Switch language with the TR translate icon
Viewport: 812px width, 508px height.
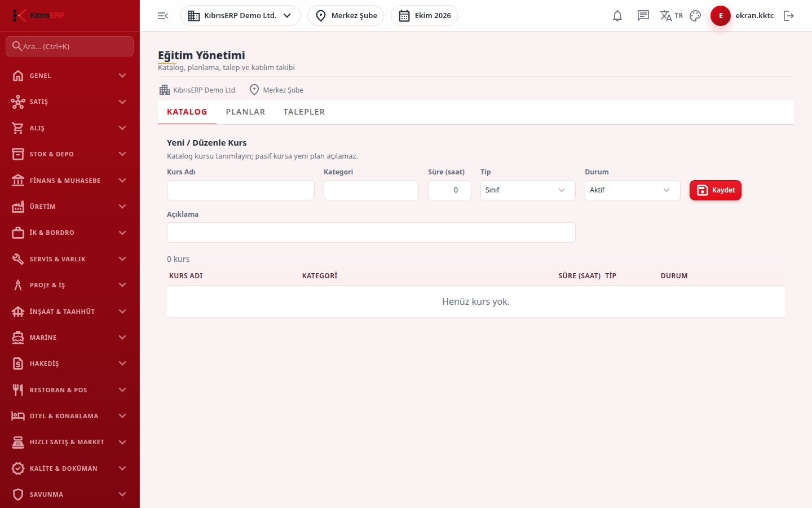(x=671, y=16)
